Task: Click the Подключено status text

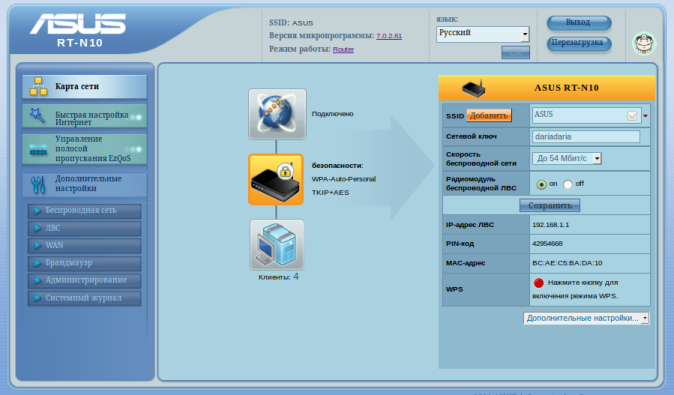Action: click(x=332, y=114)
